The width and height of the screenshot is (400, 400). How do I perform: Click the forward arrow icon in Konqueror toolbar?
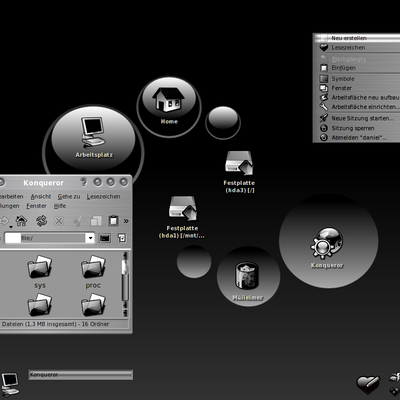[x=4, y=220]
